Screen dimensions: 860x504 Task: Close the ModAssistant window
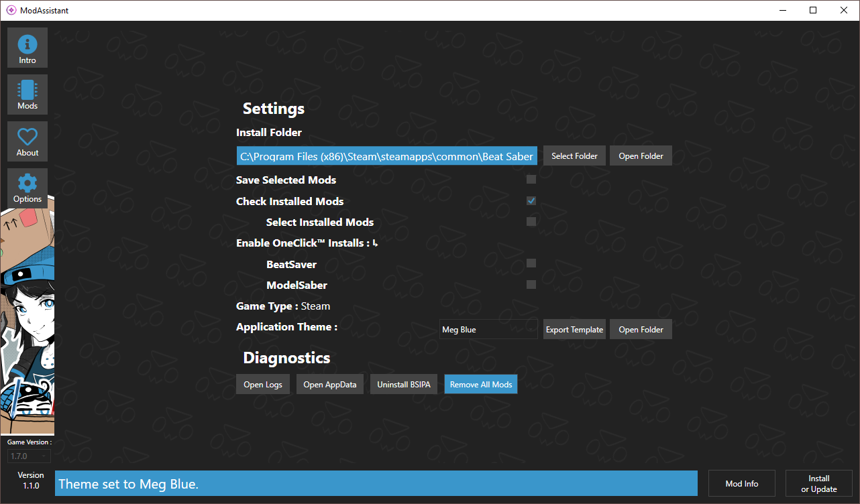tap(844, 10)
